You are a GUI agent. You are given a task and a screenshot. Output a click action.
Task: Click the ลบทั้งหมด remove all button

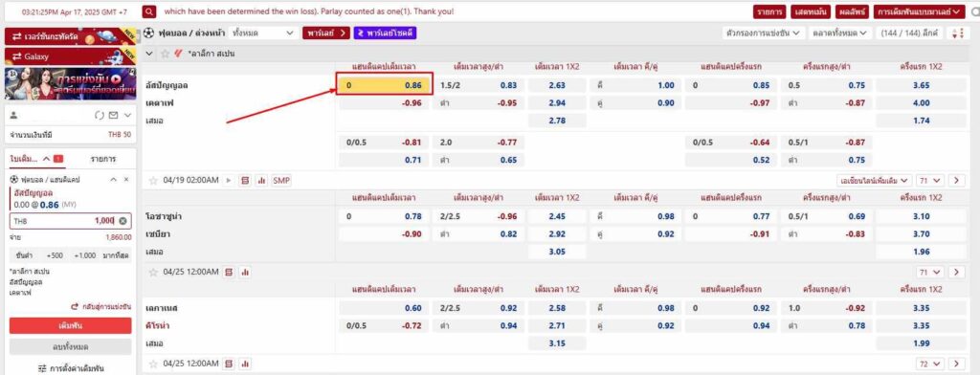(x=70, y=347)
